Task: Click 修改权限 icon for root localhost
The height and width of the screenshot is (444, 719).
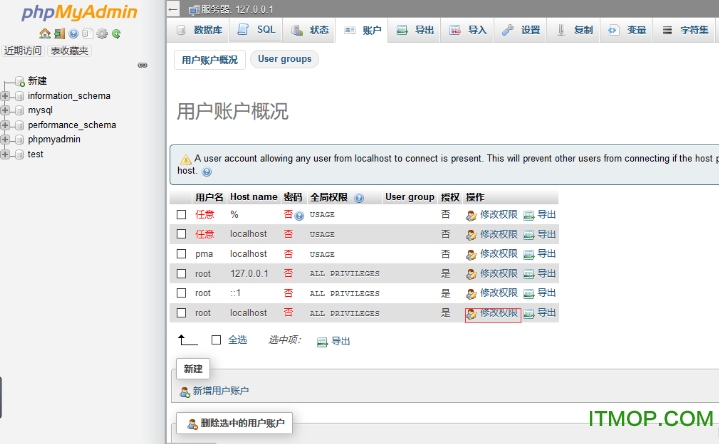Action: (x=471, y=313)
